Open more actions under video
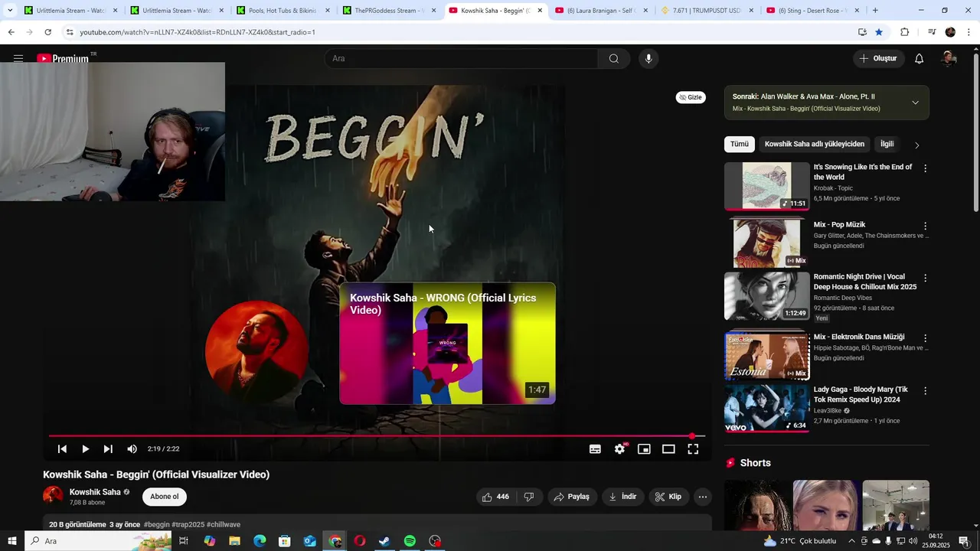The height and width of the screenshot is (551, 980). [x=702, y=497]
